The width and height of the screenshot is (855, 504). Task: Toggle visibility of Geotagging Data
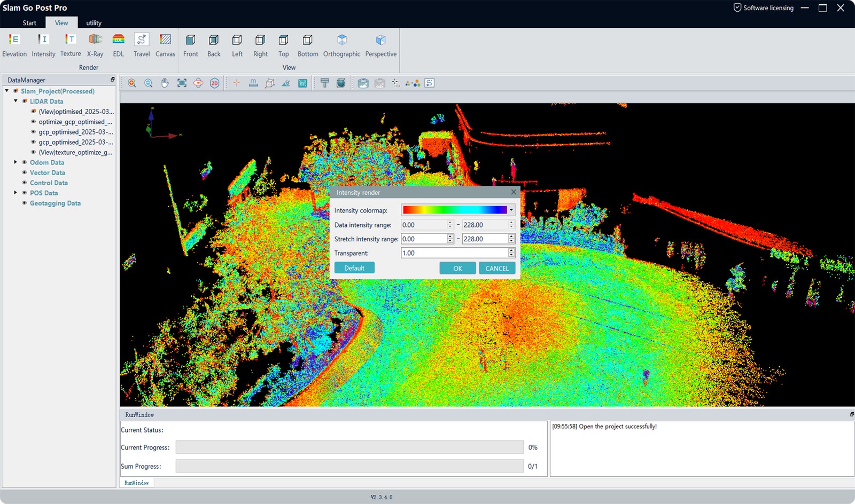click(25, 203)
